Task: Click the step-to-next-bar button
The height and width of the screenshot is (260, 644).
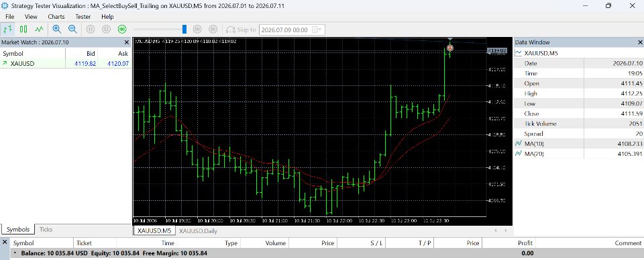Action: (213, 29)
